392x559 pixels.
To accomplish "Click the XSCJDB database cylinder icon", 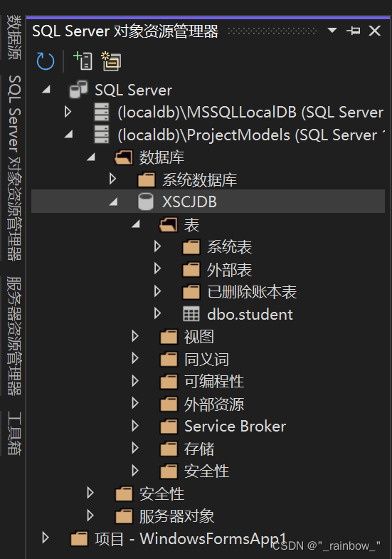I will (x=146, y=202).
